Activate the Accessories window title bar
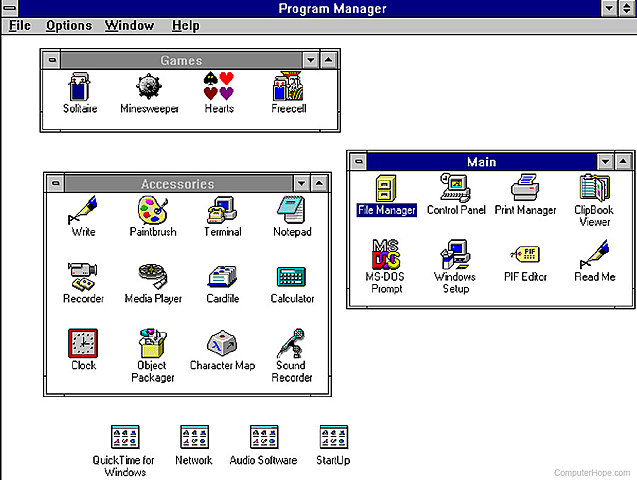The width and height of the screenshot is (637, 480). pyautogui.click(x=178, y=184)
